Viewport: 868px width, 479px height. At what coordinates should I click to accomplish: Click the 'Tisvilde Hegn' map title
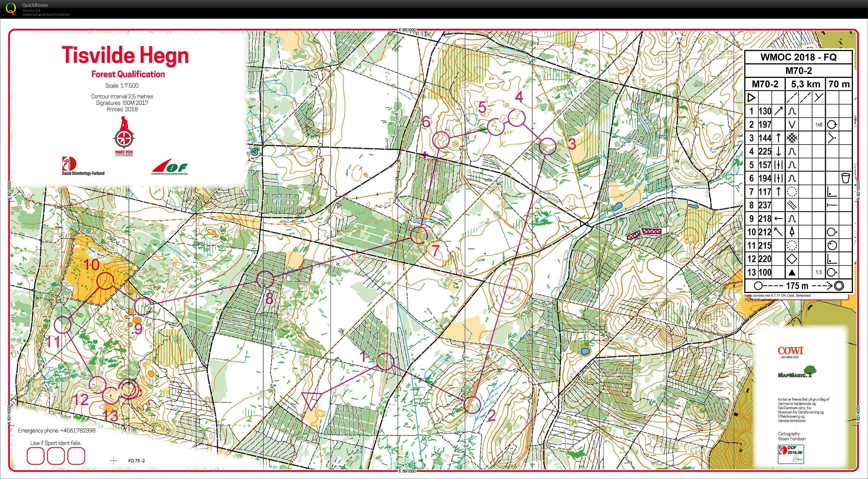click(125, 55)
